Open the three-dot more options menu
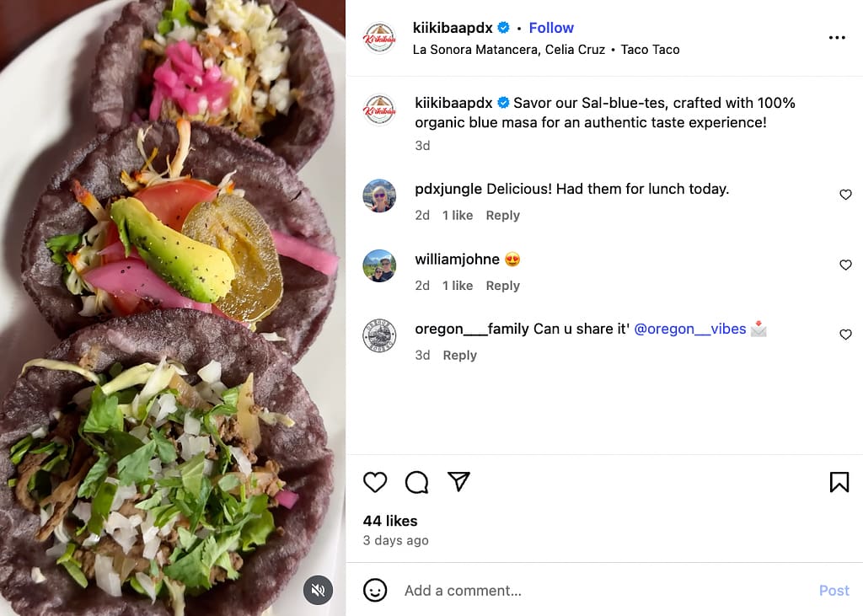 point(836,38)
